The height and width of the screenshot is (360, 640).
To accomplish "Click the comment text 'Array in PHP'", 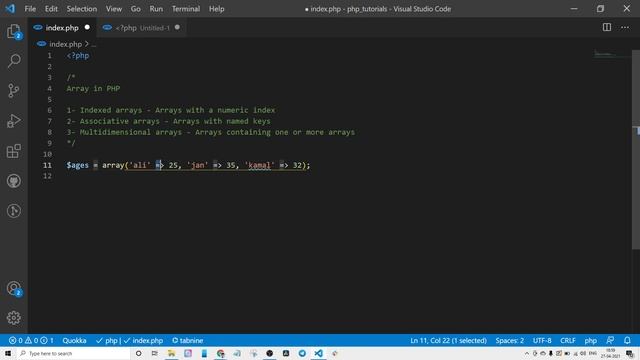I will [x=93, y=89].
